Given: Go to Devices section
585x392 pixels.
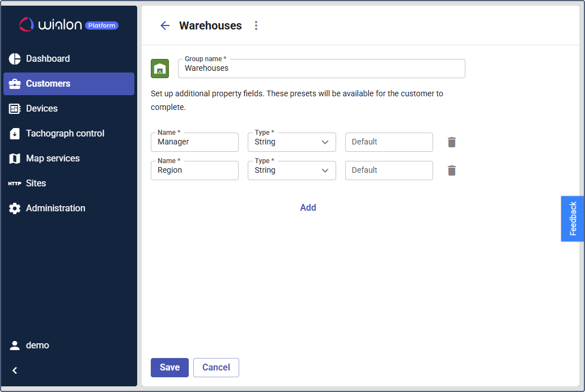Looking at the screenshot, I should pyautogui.click(x=41, y=109).
